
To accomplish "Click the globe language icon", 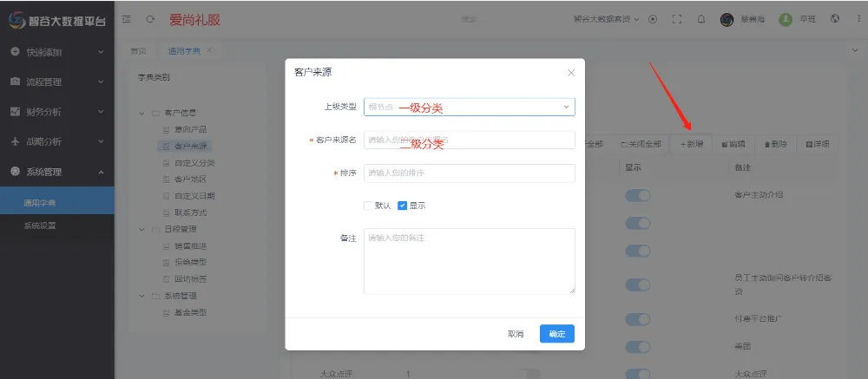I will [x=835, y=18].
